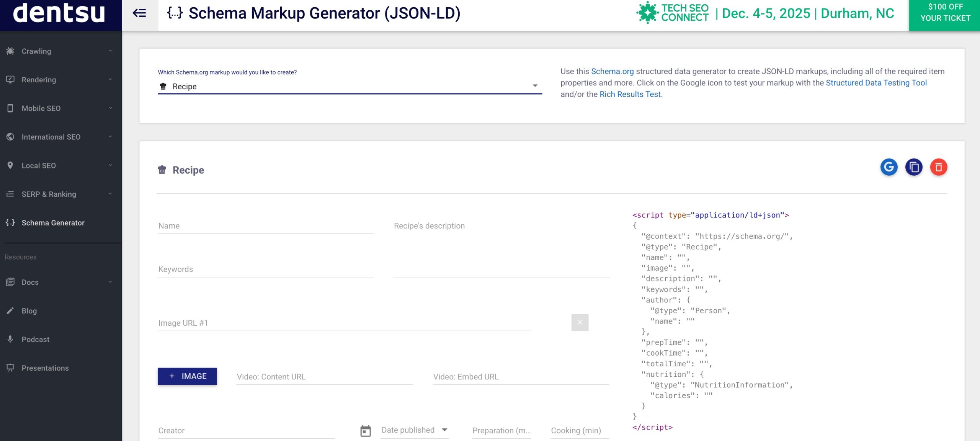Click the Blog pencil icon
Screen dimensions: 980x441
(x=10, y=310)
